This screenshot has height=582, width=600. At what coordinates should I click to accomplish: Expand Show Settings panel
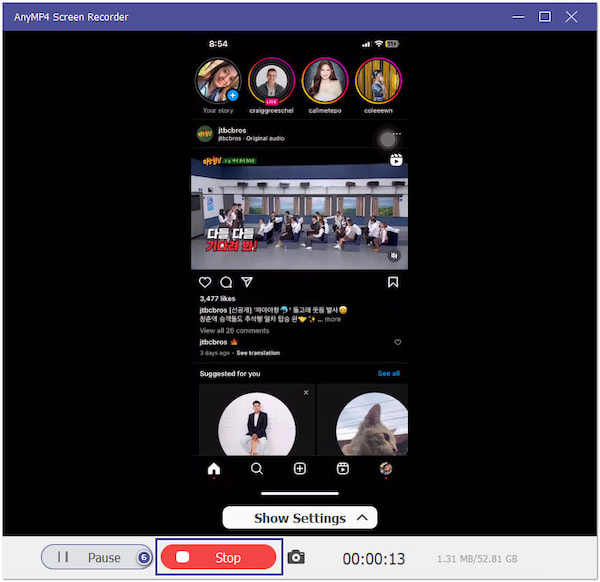coord(300,518)
